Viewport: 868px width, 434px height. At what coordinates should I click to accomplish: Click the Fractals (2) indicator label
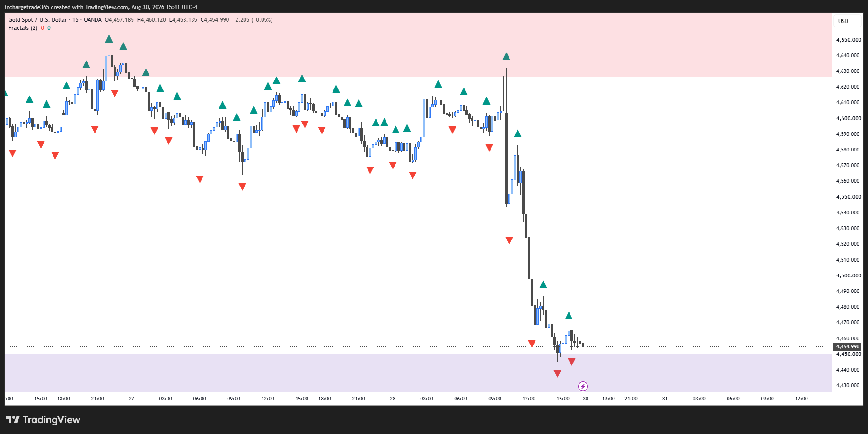click(23, 28)
